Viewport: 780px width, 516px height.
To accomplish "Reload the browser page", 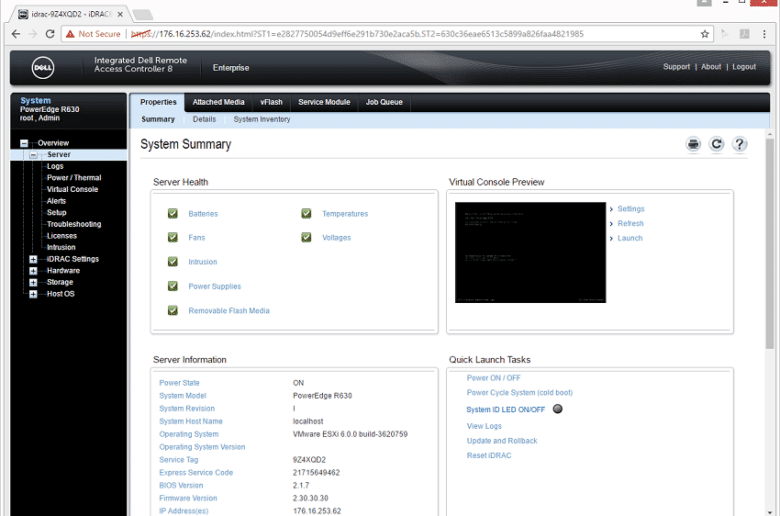I will (50, 34).
